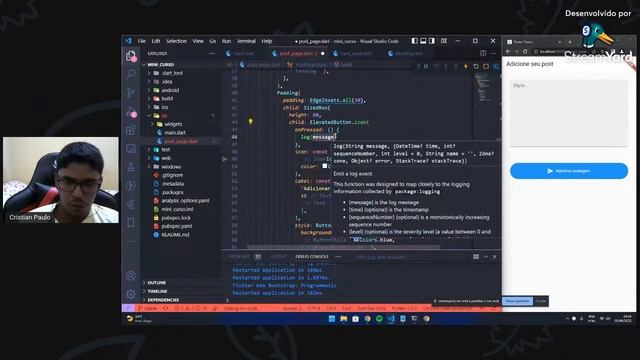The width and height of the screenshot is (640, 360).
Task: Switch to the main.dart editor tab
Action: tap(244, 53)
